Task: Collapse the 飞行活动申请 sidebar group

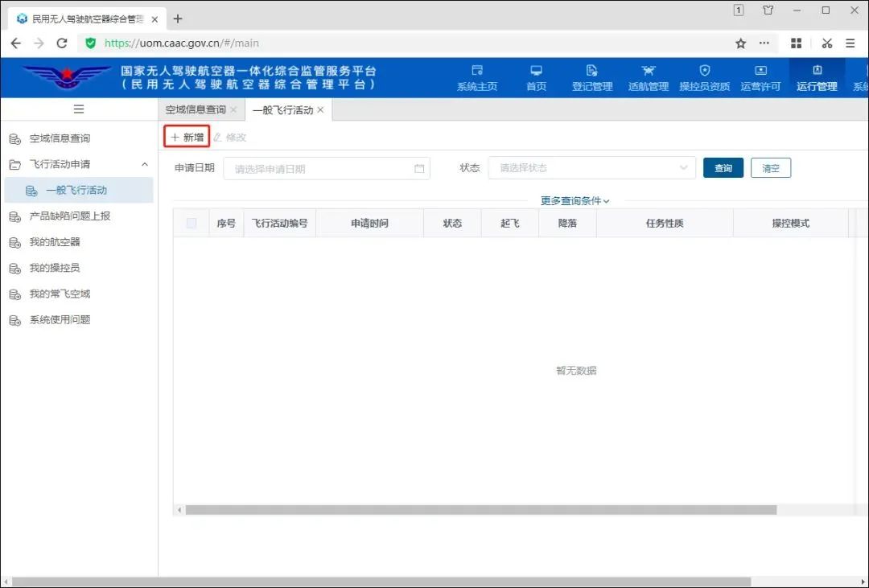Action: coord(145,164)
